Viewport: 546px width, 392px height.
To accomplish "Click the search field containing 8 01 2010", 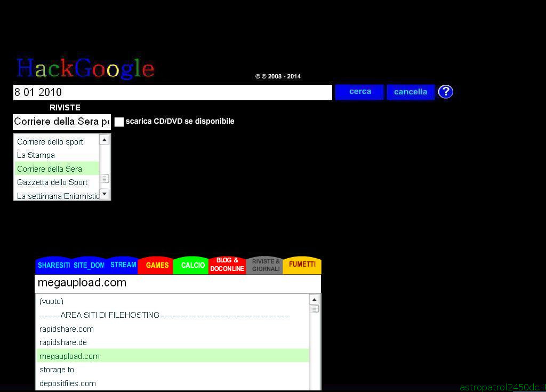I will click(x=173, y=92).
